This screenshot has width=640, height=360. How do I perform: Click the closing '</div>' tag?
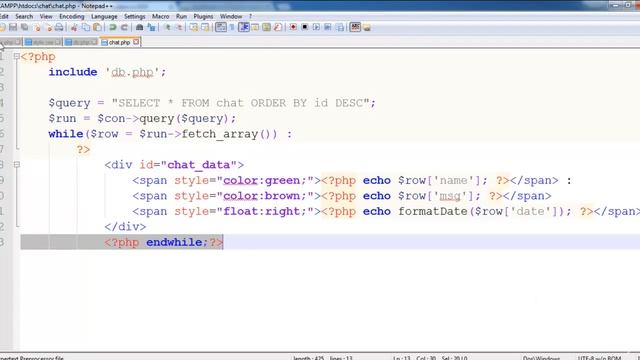pyautogui.click(x=125, y=227)
